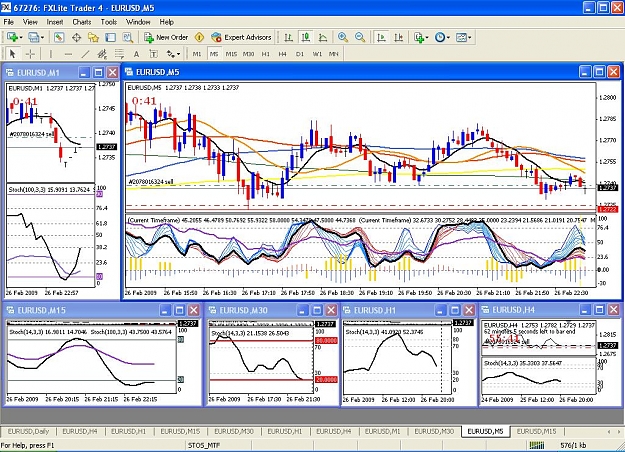
Task: Click the yellow diamond info icon
Action: pos(199,37)
